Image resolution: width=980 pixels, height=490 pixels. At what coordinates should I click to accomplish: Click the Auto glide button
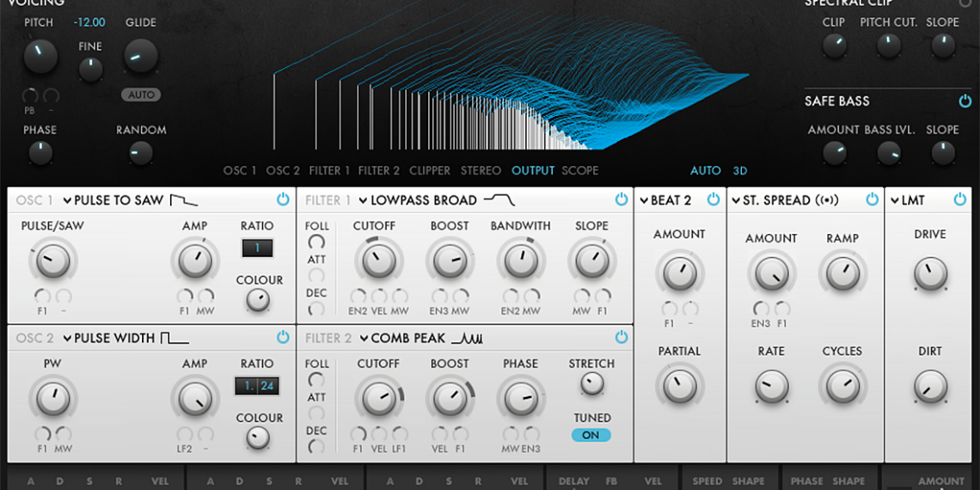click(x=140, y=95)
